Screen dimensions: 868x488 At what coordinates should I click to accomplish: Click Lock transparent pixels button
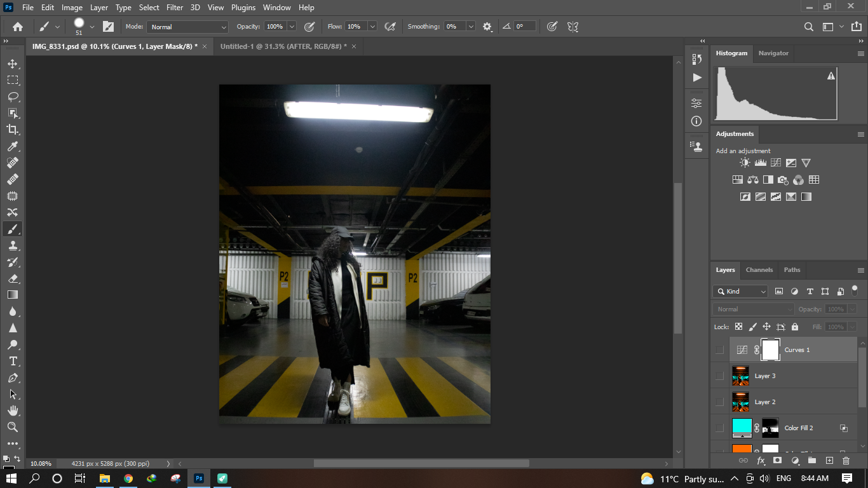[738, 327]
